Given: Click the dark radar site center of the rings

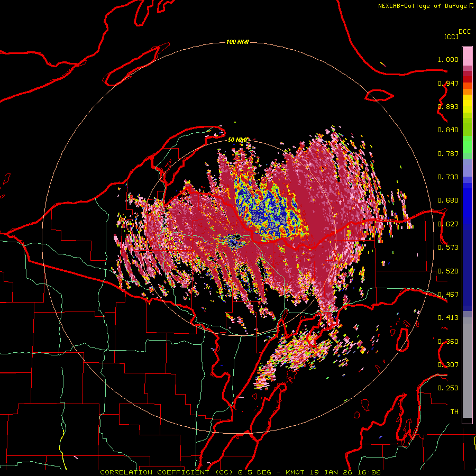Looking at the screenshot, I should pos(237,237).
